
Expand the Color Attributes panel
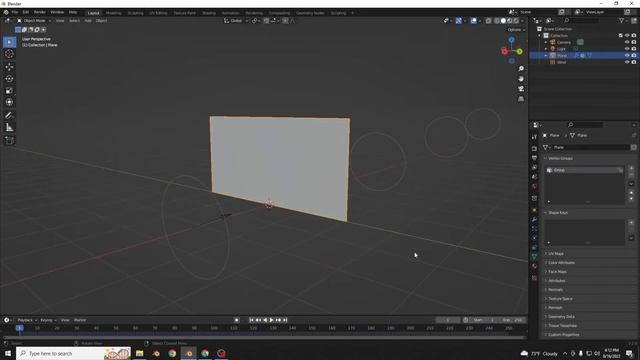coord(561,262)
